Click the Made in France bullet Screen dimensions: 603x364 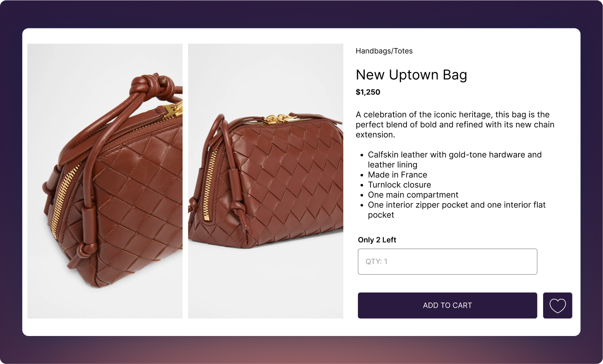pyautogui.click(x=397, y=175)
